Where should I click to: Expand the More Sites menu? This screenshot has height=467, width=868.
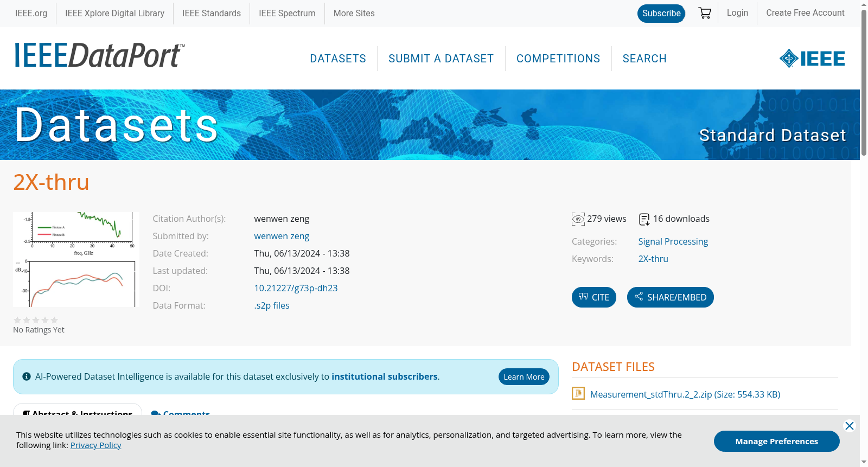354,13
